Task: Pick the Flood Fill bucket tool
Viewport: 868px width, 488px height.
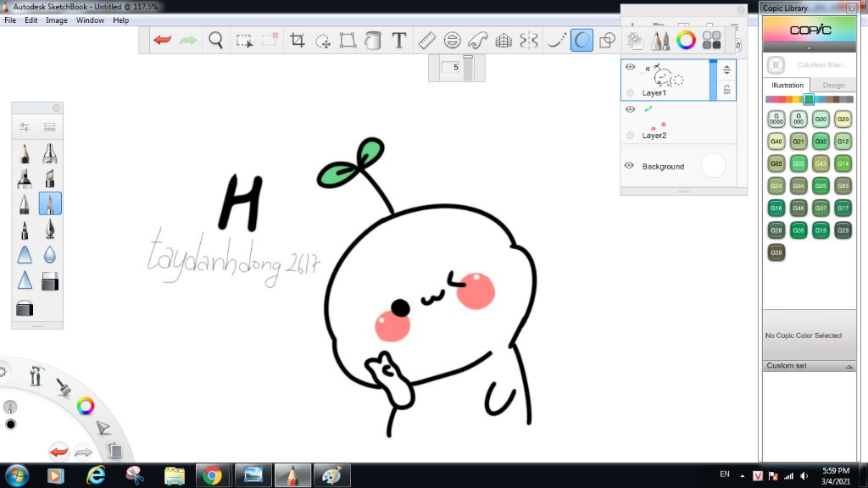Action: click(x=373, y=41)
